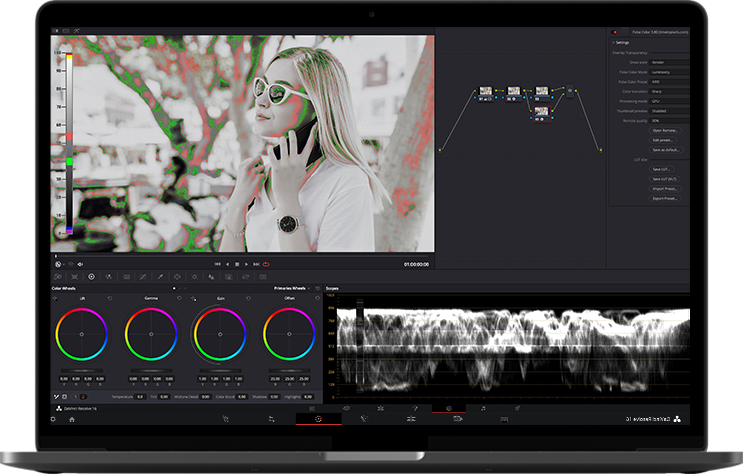
Task: Switch to the highlighted Color page tab
Action: (x=318, y=420)
